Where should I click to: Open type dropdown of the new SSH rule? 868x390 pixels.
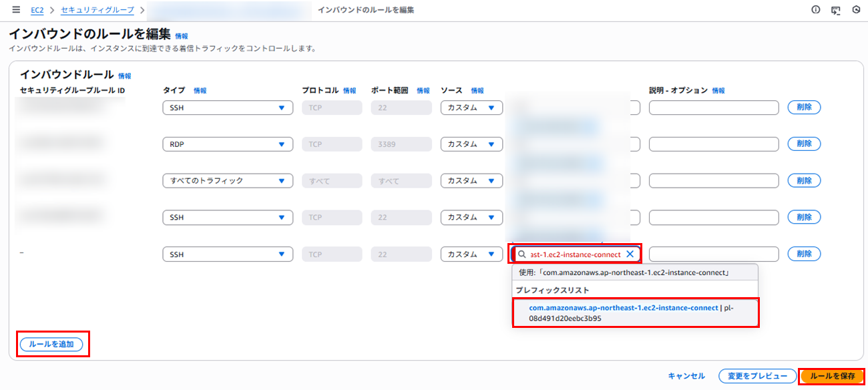(x=228, y=254)
